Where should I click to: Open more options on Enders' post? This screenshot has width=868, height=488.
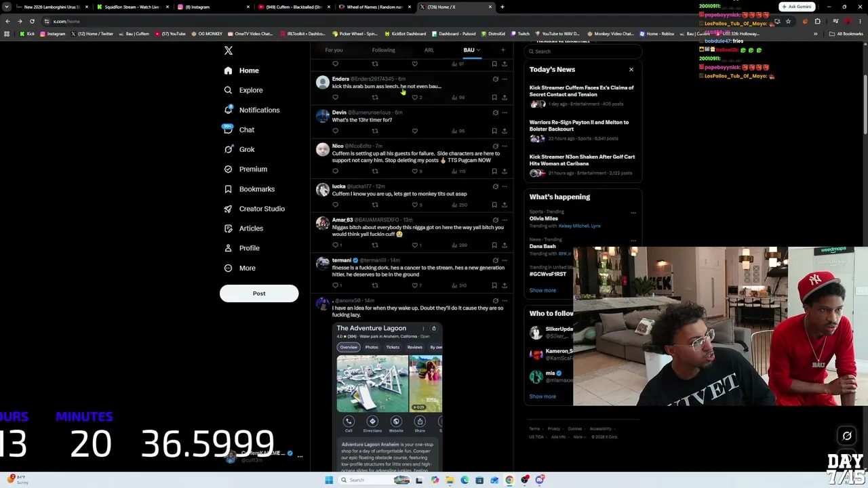505,79
